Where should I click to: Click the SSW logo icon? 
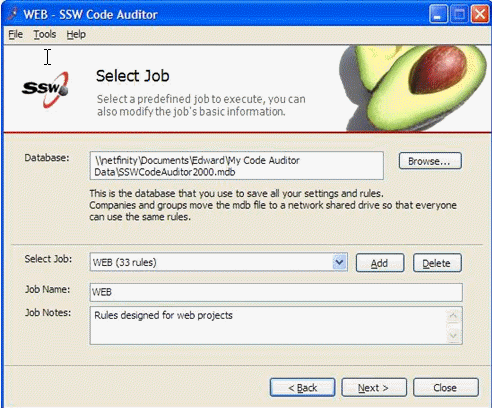pos(45,89)
